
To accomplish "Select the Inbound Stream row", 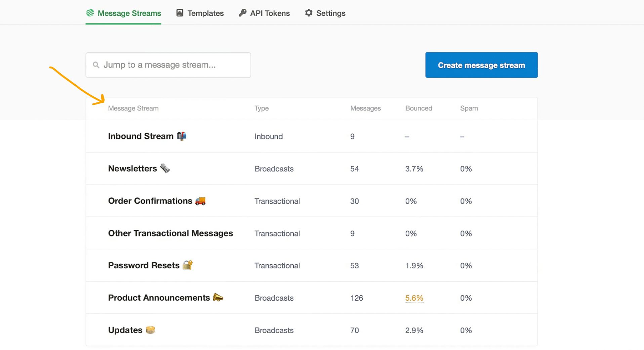I will [140, 136].
